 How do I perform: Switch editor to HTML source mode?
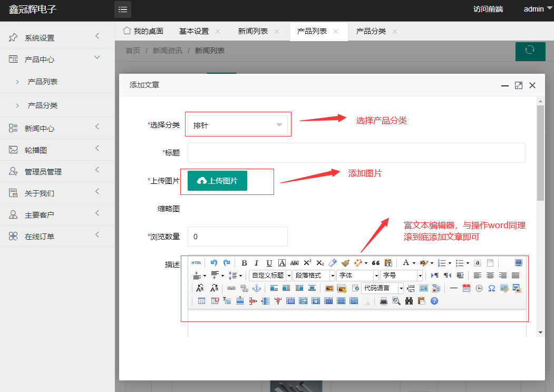click(196, 263)
